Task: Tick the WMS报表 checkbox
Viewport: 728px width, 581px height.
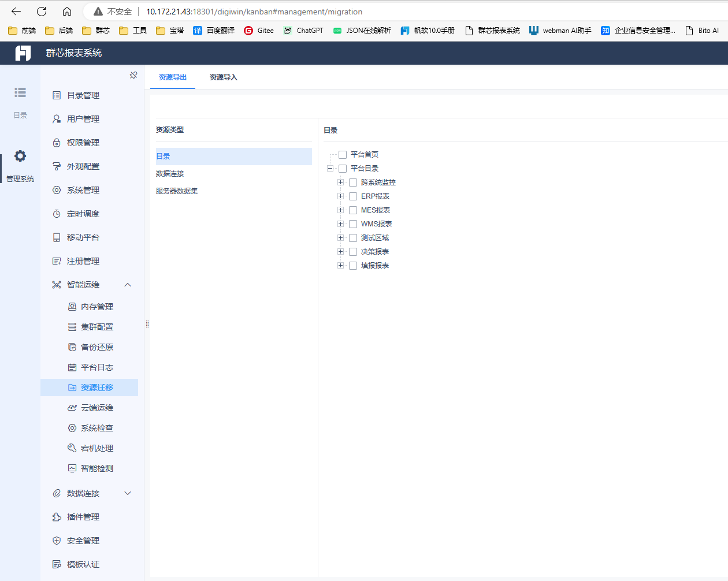Action: 353,224
